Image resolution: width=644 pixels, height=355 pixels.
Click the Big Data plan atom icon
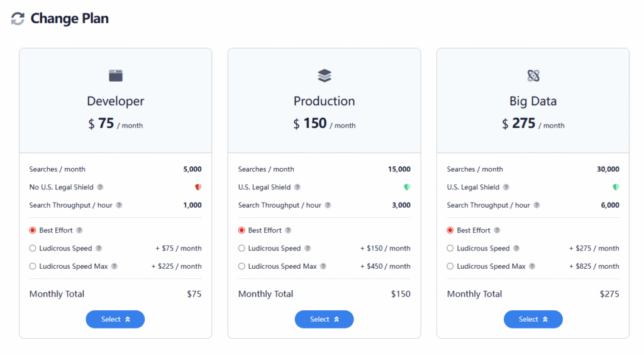coord(533,76)
